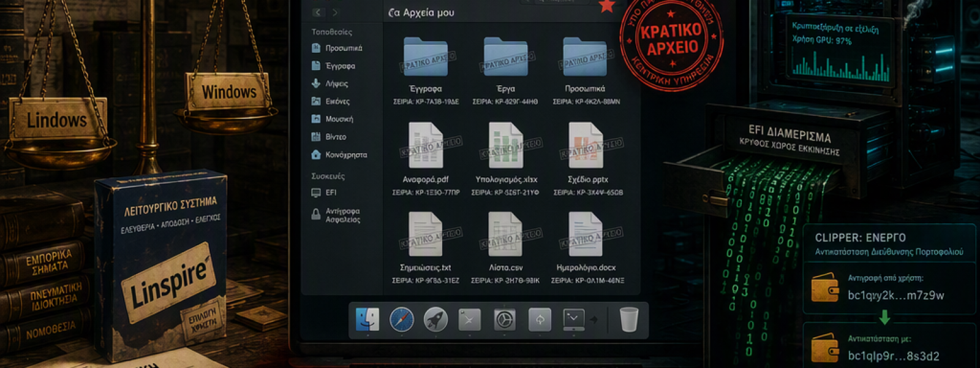Click the serial text under Έργα folder
This screenshot has width=980, height=368.
point(505,102)
